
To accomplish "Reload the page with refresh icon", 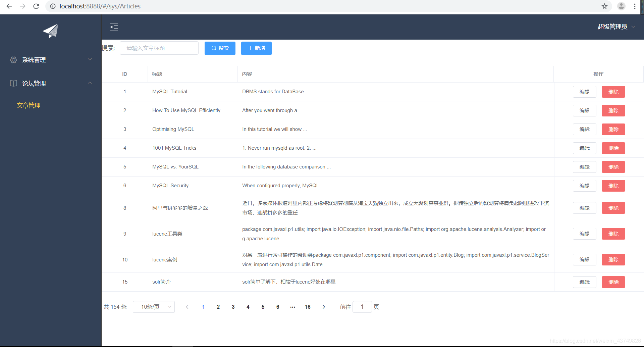I will (x=36, y=6).
